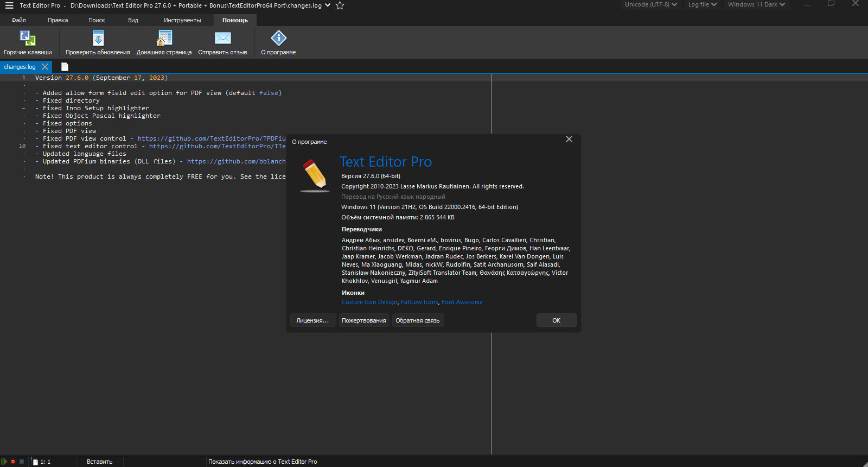Click the red macro record icon
This screenshot has height=467, width=868.
13,462
